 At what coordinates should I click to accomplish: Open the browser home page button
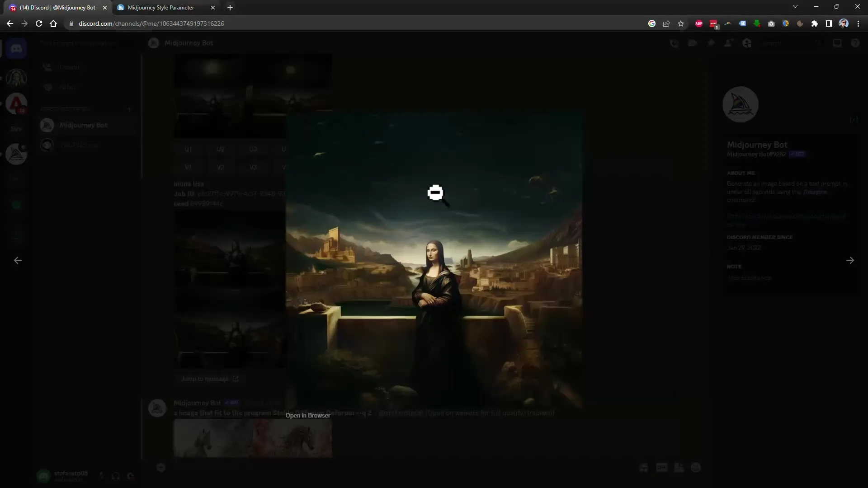pyautogui.click(x=53, y=23)
